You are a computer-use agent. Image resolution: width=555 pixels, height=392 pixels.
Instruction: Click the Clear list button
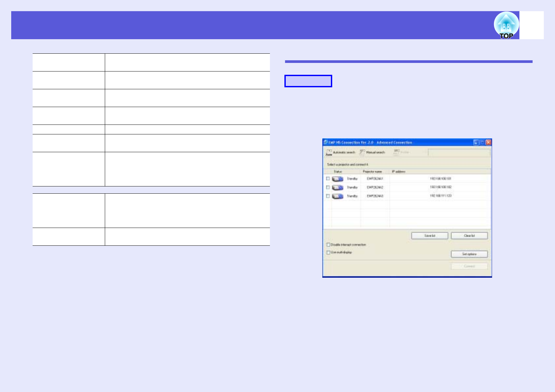coord(469,236)
